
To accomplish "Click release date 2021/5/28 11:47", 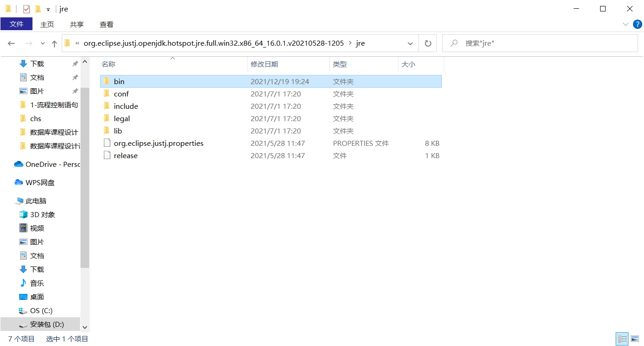I will pyautogui.click(x=278, y=155).
